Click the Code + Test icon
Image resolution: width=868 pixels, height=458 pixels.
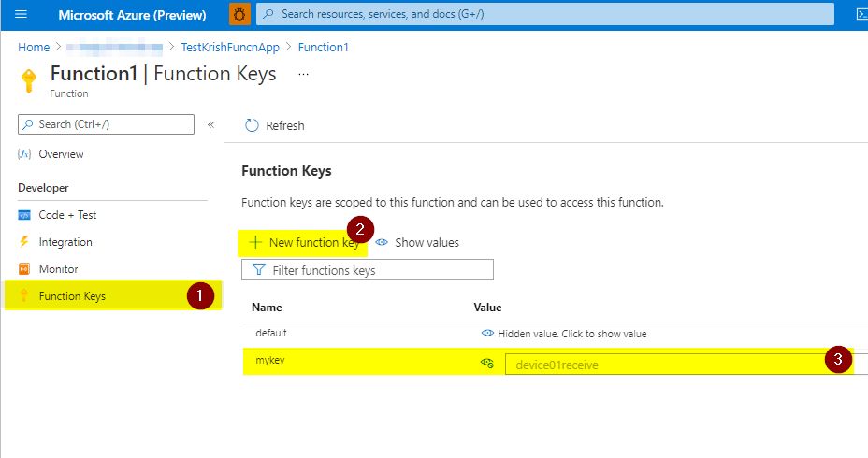(x=24, y=215)
